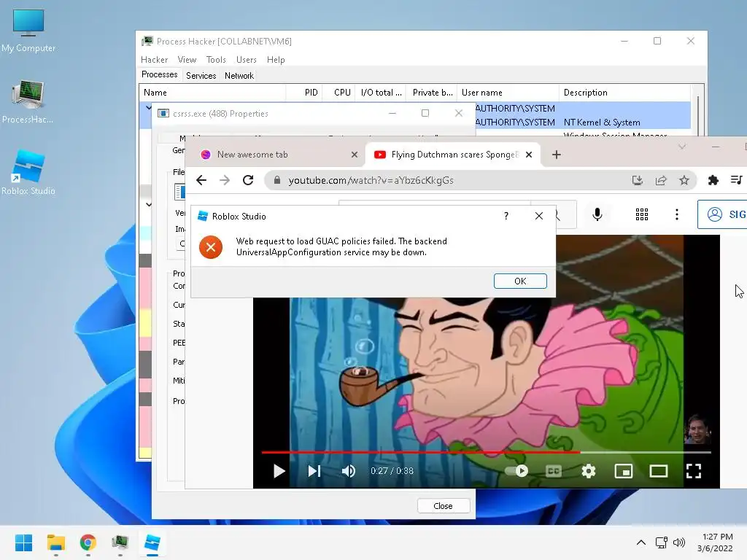Open the media control icon in browser toolbar
The width and height of the screenshot is (747, 560).
pyautogui.click(x=736, y=181)
